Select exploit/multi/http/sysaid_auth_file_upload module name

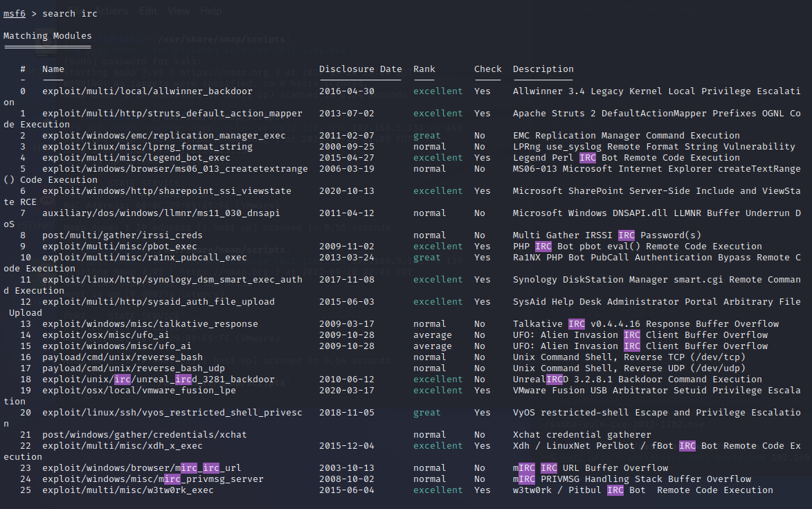click(x=159, y=302)
